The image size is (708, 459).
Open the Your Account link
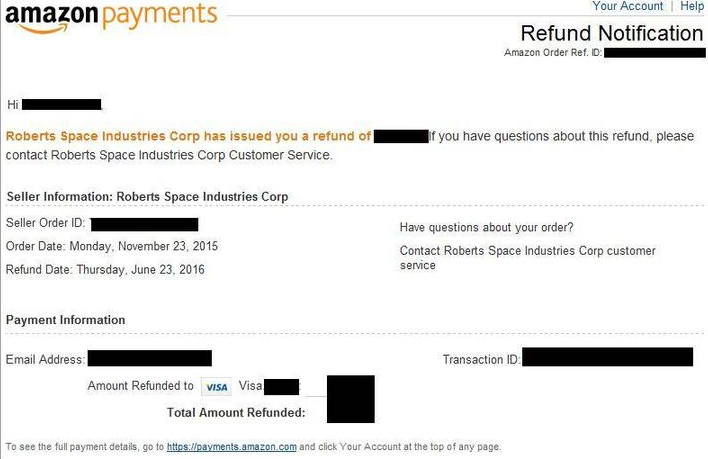[x=628, y=6]
